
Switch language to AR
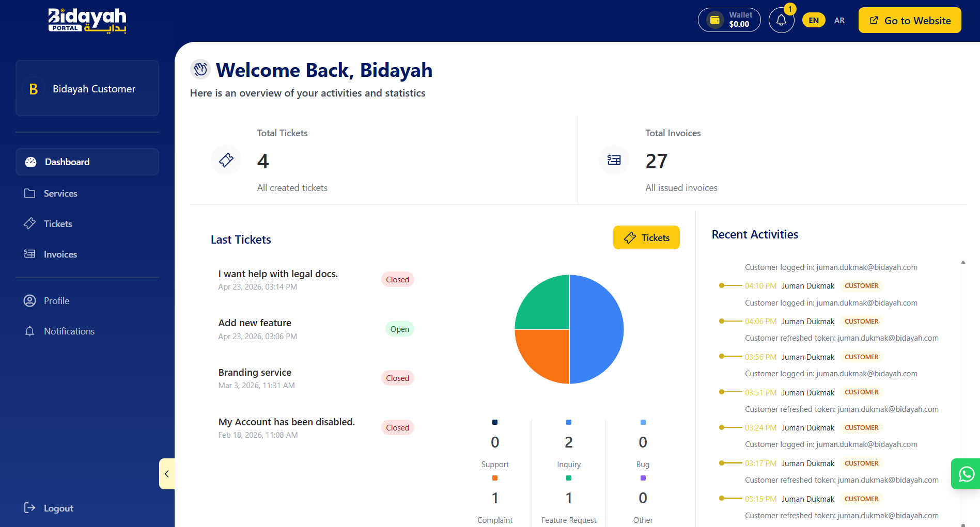[x=839, y=20]
